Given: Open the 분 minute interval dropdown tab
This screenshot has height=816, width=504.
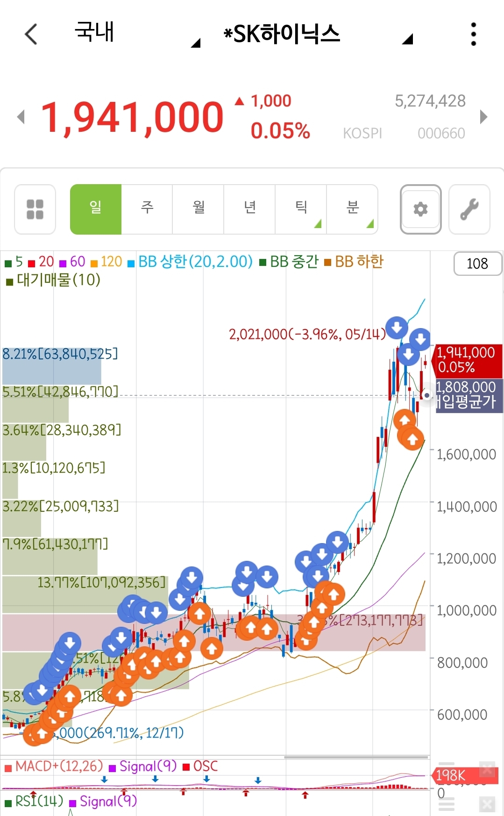Looking at the screenshot, I should (x=352, y=209).
